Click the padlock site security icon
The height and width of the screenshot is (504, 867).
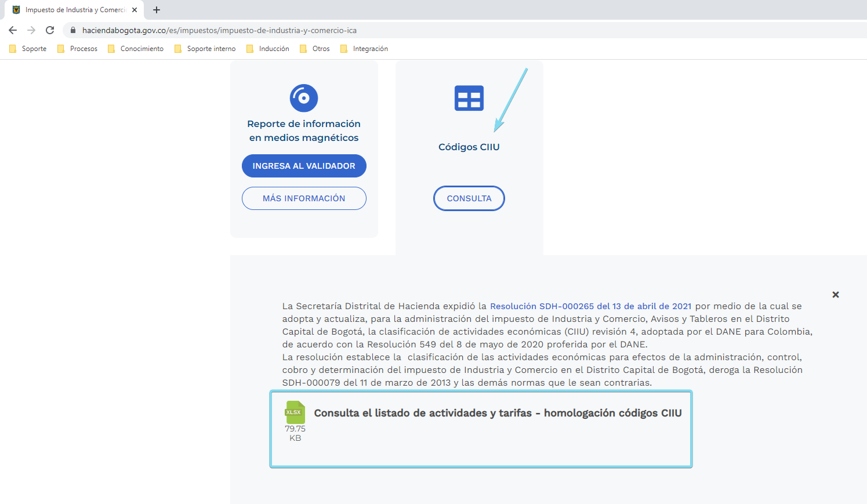[x=73, y=30]
